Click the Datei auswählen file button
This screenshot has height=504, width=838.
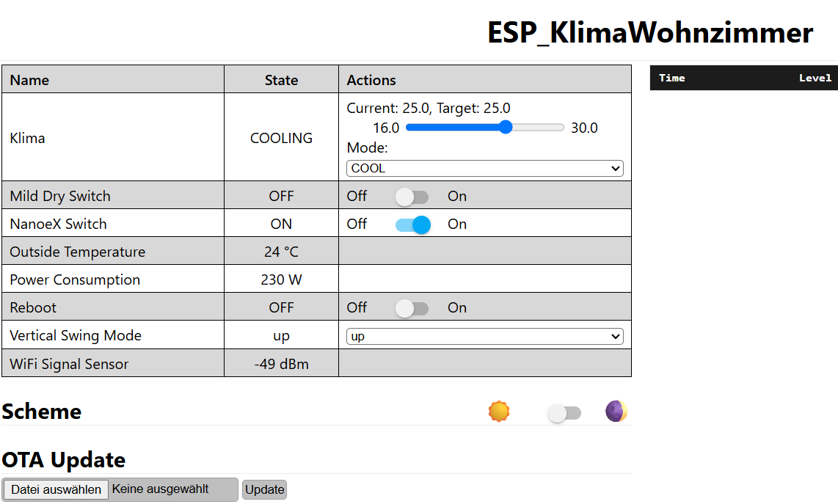[x=56, y=489]
